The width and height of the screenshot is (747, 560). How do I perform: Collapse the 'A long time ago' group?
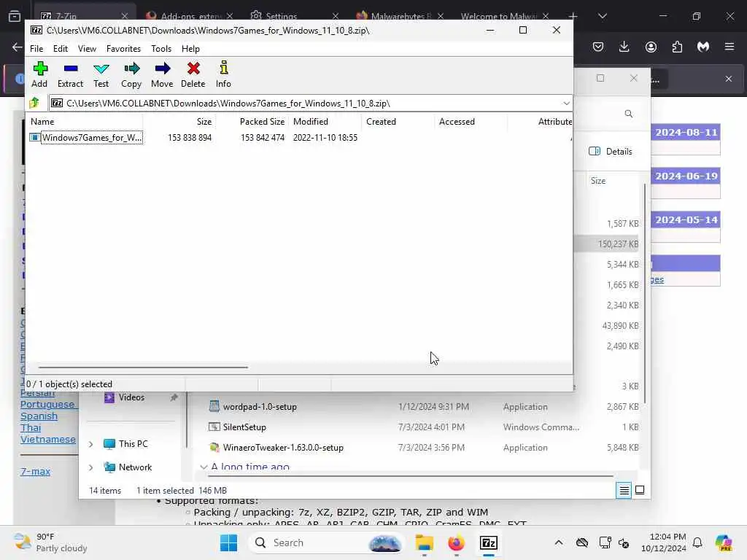tap(204, 467)
